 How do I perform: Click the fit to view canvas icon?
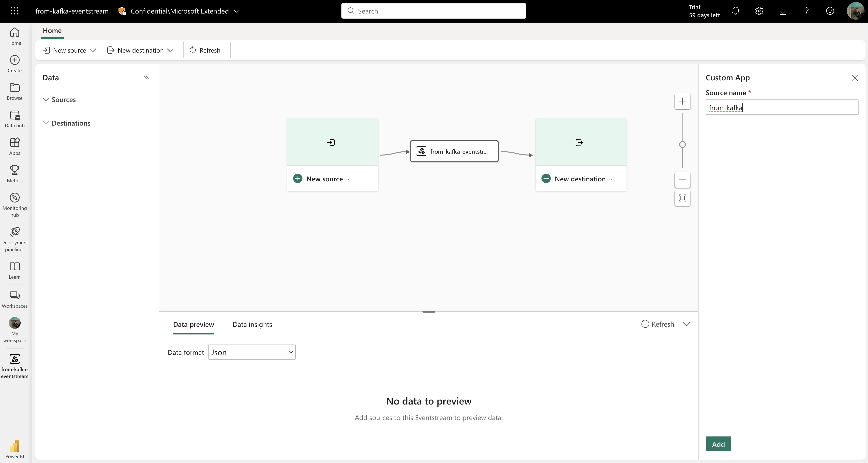point(682,198)
